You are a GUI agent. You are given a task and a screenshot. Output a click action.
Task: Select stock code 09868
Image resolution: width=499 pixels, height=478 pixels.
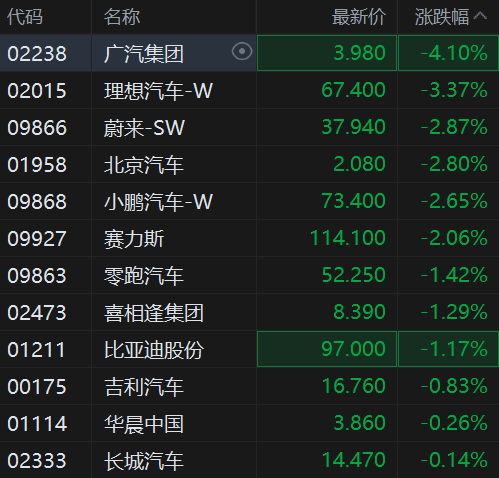[x=37, y=202]
